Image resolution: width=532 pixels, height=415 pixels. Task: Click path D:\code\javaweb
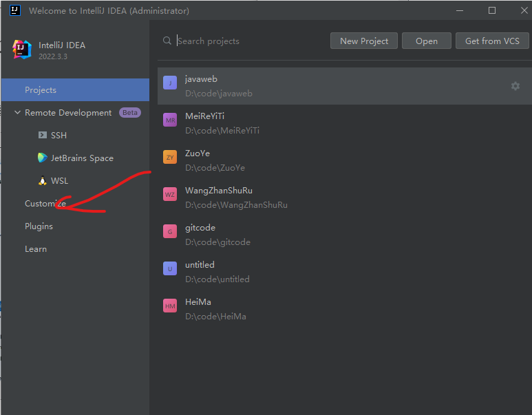218,94
